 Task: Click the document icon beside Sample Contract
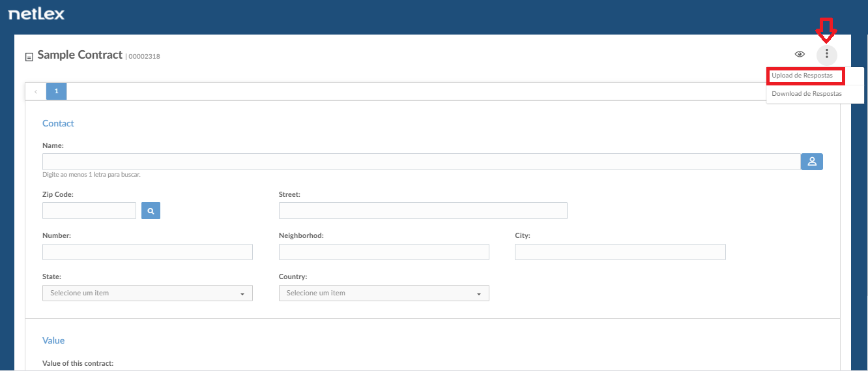[29, 57]
